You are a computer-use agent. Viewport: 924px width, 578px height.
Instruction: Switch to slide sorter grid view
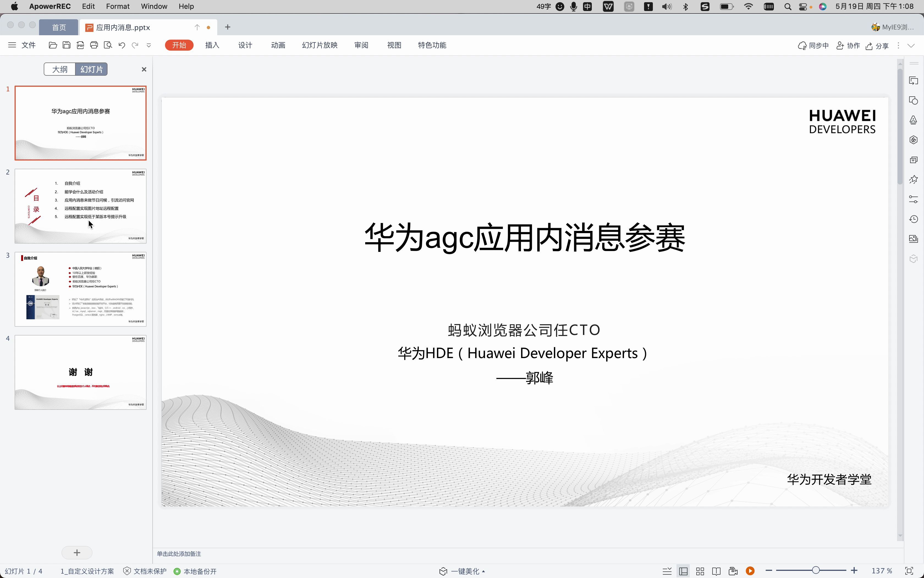point(700,571)
